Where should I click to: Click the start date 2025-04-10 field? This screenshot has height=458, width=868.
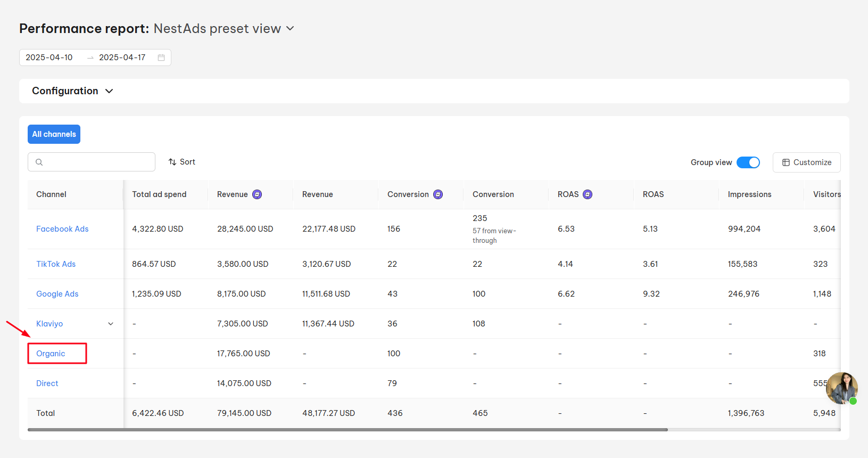[x=49, y=58]
